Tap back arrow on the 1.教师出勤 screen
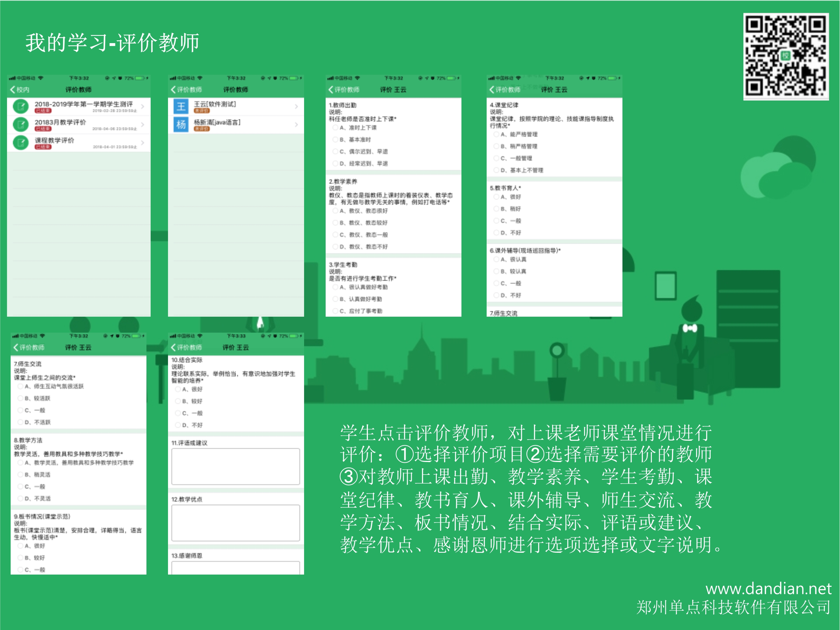The width and height of the screenshot is (840, 630). coord(344,90)
